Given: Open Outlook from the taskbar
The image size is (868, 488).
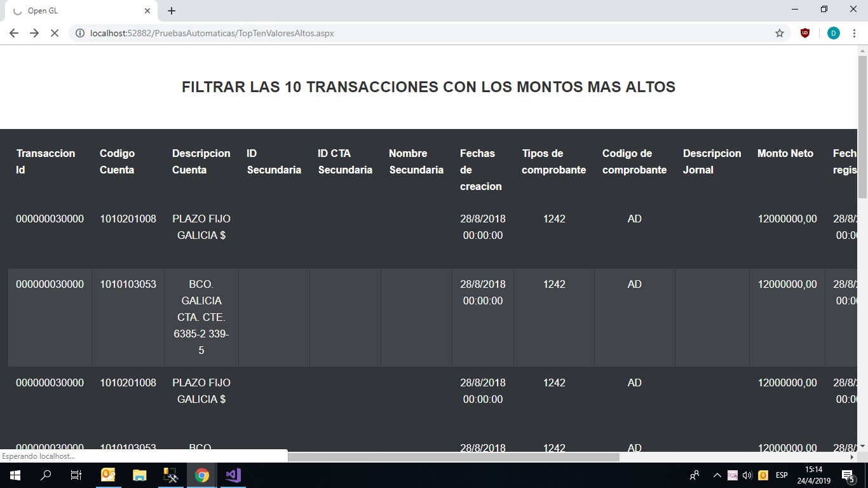Looking at the screenshot, I should pos(108,475).
